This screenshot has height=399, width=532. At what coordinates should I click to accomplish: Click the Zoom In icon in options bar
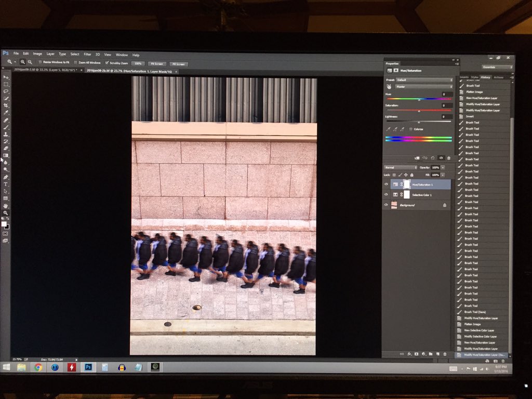23,62
